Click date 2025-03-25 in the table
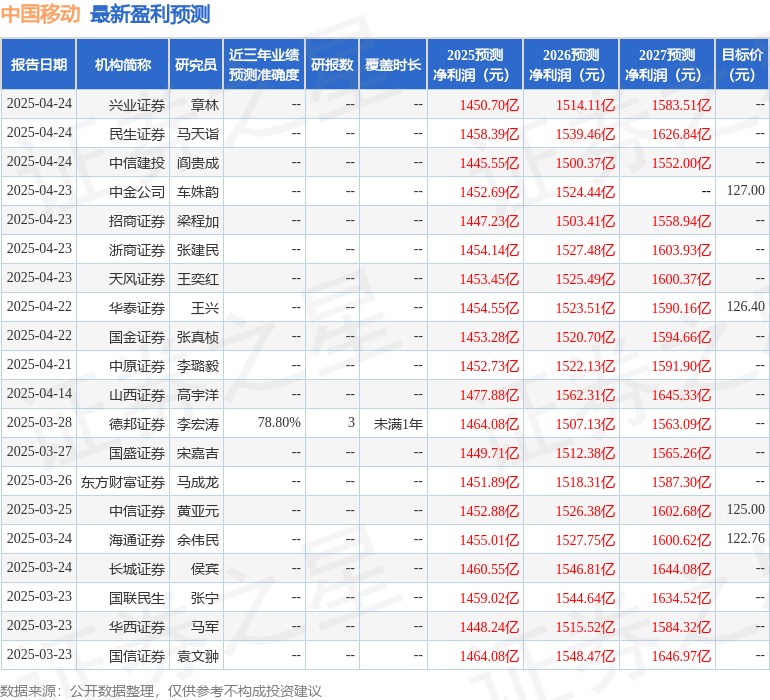Image resolution: width=770 pixels, height=700 pixels. [39, 509]
